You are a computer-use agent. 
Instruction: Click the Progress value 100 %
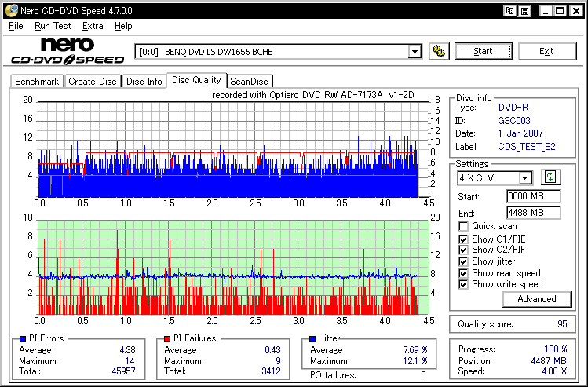555,349
